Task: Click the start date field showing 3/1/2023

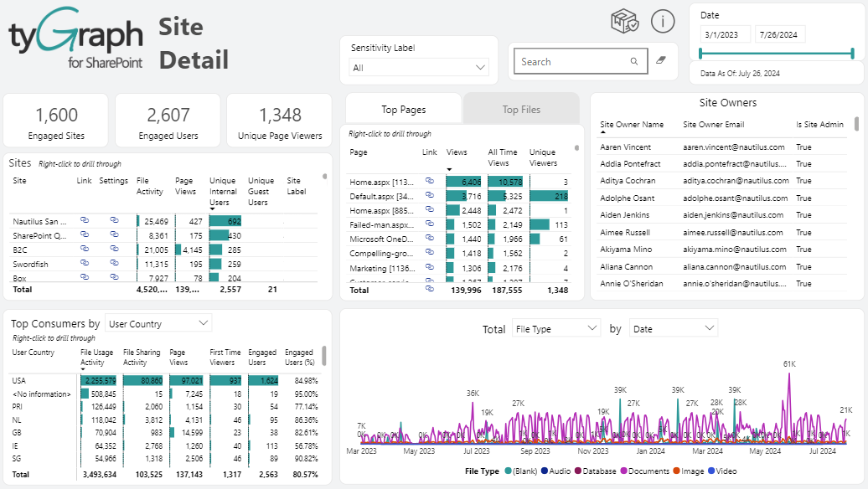Action: (725, 34)
